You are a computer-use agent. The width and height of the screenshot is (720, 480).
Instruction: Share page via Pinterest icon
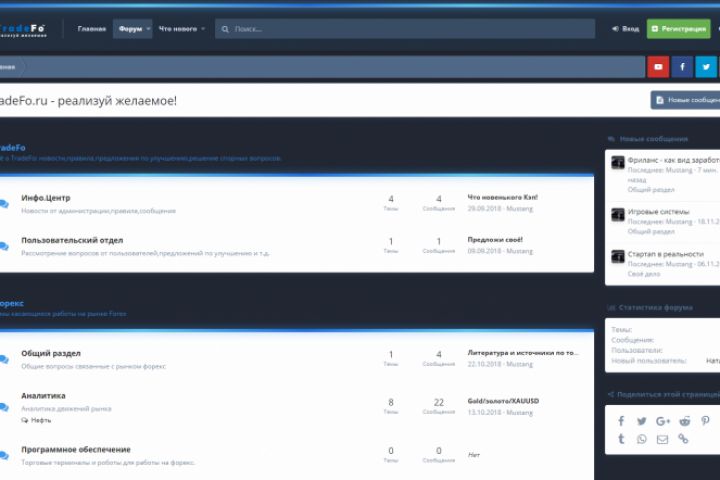pyautogui.click(x=705, y=421)
